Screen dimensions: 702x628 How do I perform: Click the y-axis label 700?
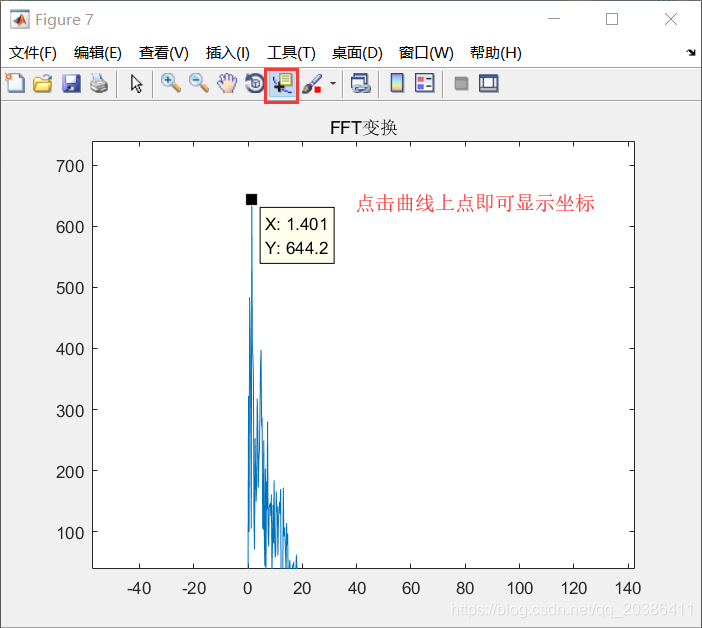70,166
